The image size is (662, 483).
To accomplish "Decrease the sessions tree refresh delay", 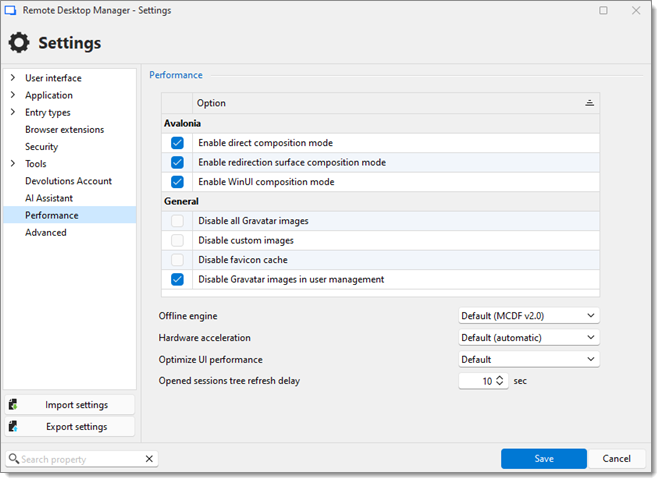I will (x=500, y=384).
